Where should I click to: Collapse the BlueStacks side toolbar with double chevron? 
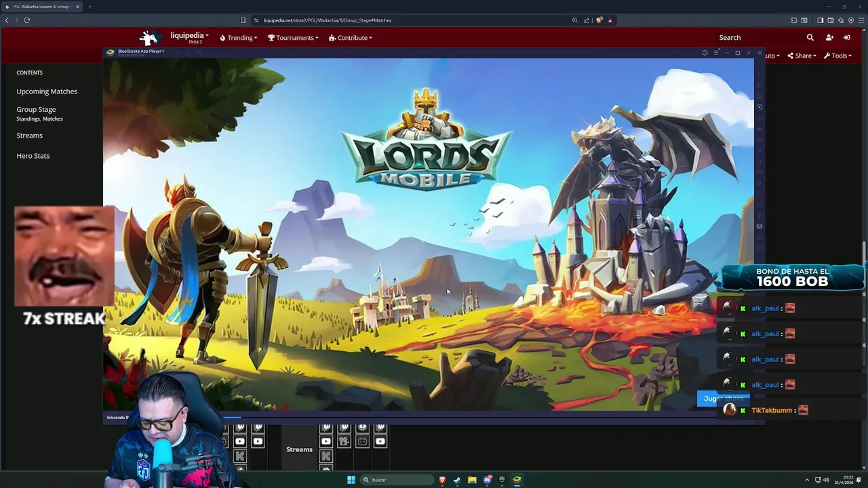pos(759,53)
